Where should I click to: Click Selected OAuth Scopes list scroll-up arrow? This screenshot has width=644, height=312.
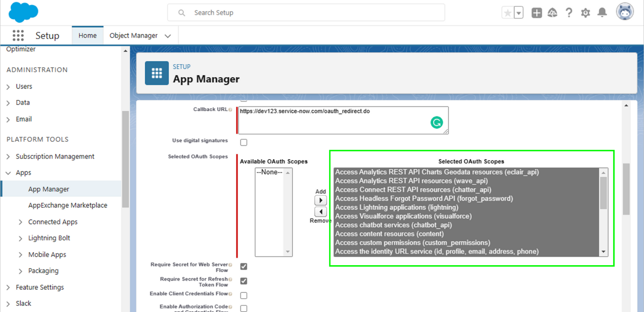[603, 173]
